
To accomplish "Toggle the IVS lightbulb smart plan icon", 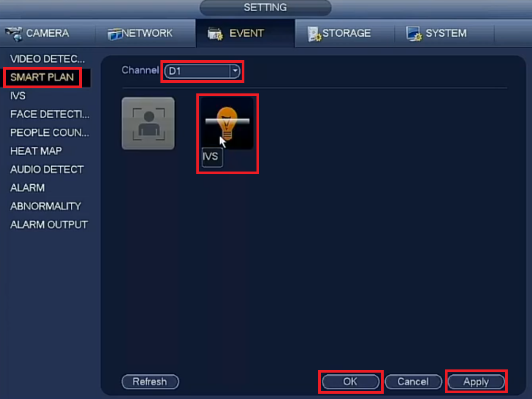I will [x=227, y=123].
